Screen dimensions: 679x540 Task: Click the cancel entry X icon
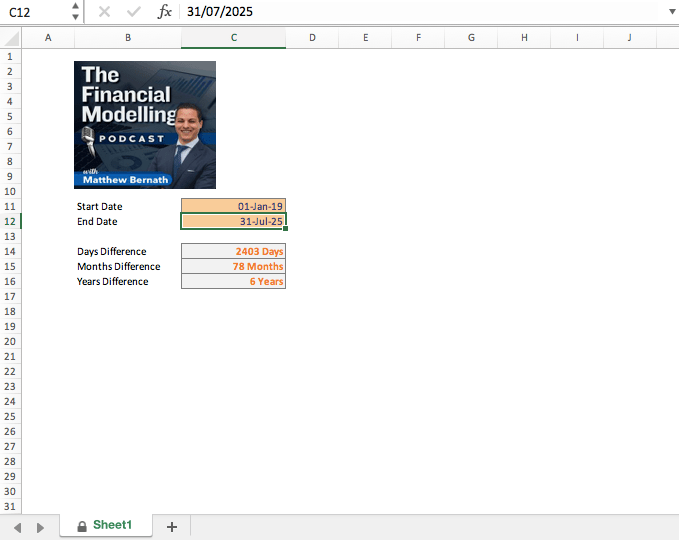pos(104,12)
